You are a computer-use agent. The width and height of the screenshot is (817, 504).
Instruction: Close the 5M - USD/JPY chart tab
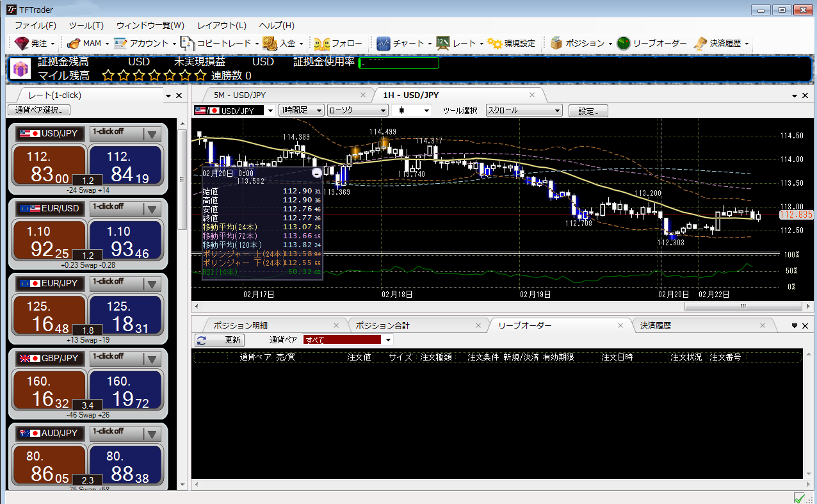[x=363, y=95]
